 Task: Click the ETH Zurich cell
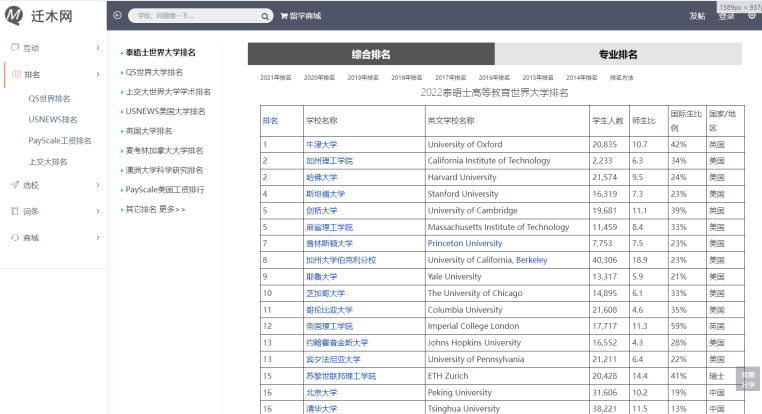tap(507, 376)
